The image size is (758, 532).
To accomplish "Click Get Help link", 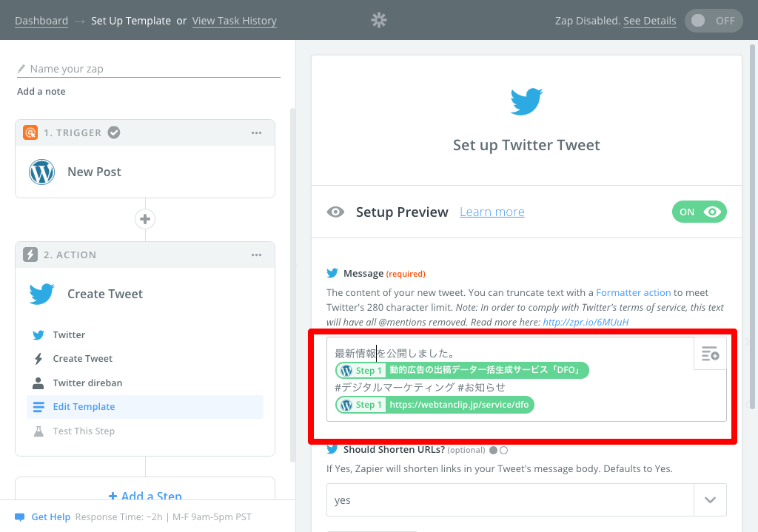I will (x=51, y=517).
